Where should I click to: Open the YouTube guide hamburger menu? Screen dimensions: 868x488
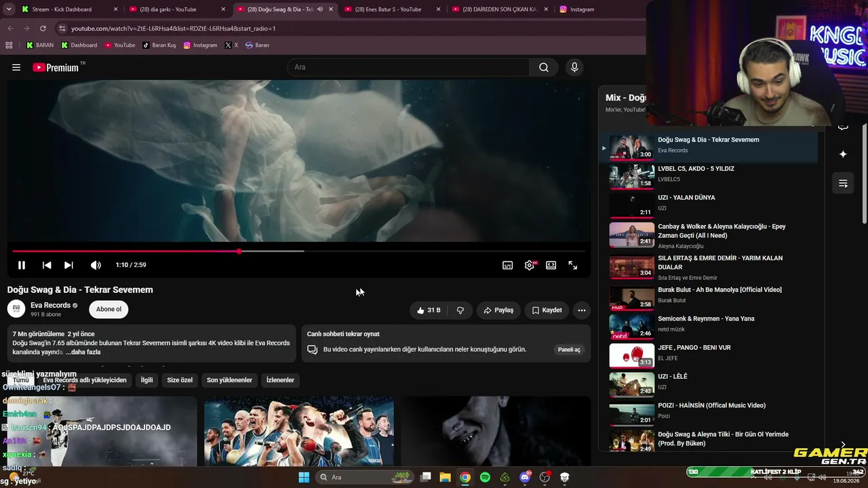click(16, 67)
